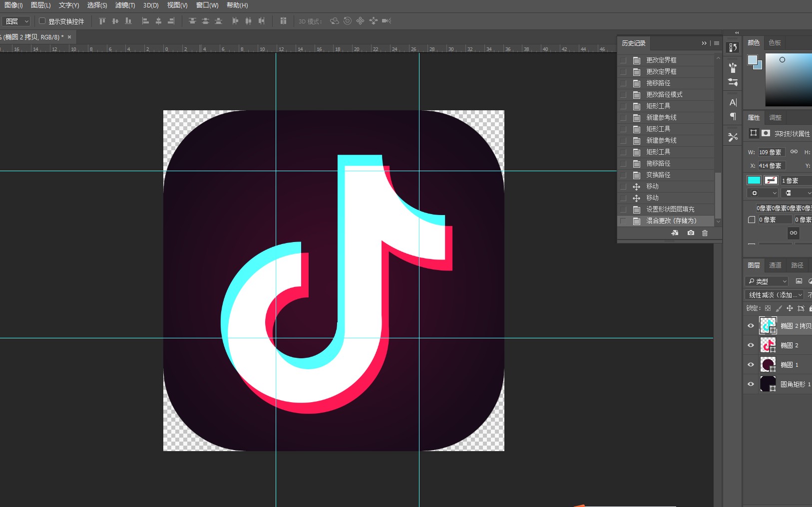
Task: Click shape stroke no-color swatch
Action: coord(771,180)
